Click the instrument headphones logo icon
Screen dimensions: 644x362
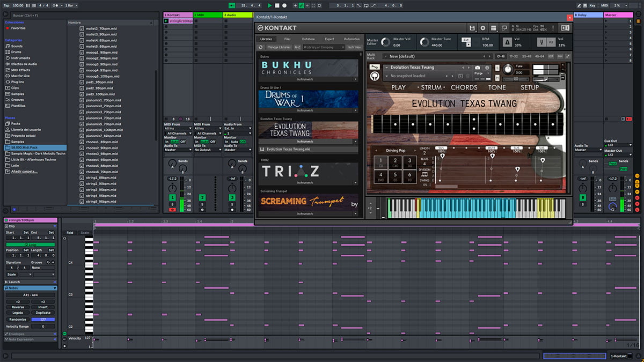(375, 76)
